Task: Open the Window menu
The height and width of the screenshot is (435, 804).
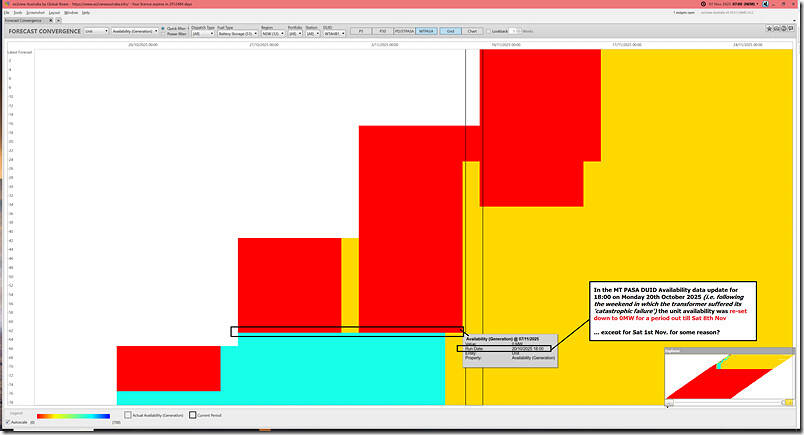Action: tap(71, 12)
